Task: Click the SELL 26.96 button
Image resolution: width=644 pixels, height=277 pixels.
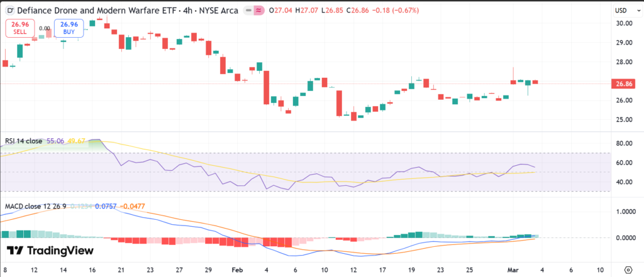Action: (19, 28)
